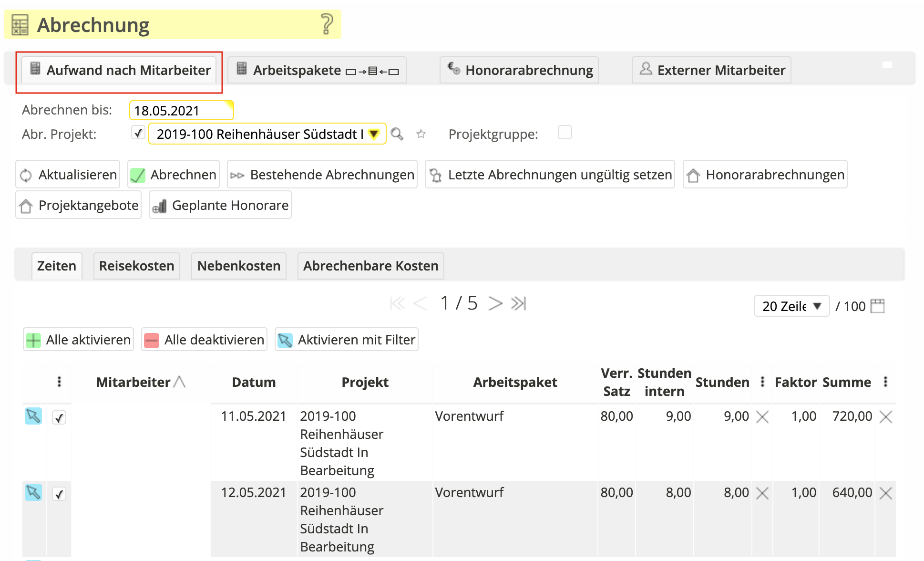Click the project search magnifier icon

tap(397, 134)
